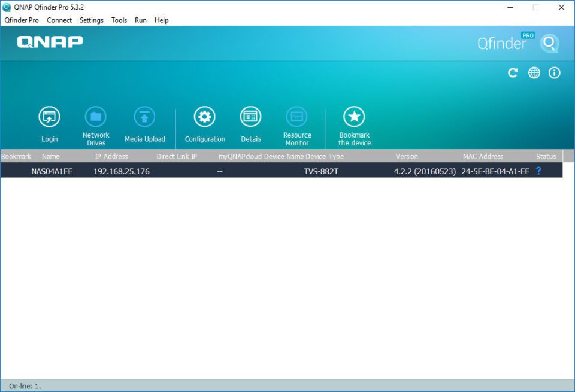Sort by Status column header
This screenshot has height=392, width=575.
tap(546, 156)
